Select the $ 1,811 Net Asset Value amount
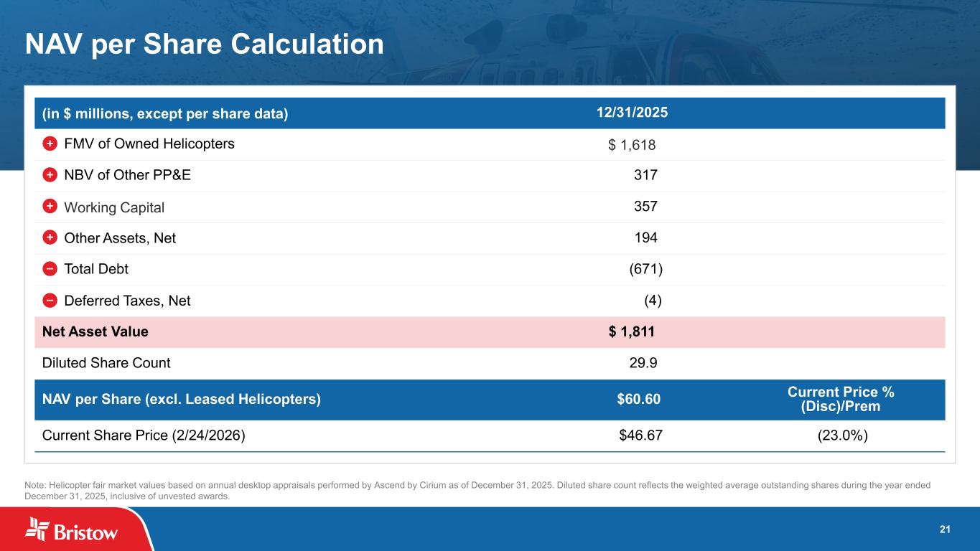The image size is (980, 551). [632, 331]
